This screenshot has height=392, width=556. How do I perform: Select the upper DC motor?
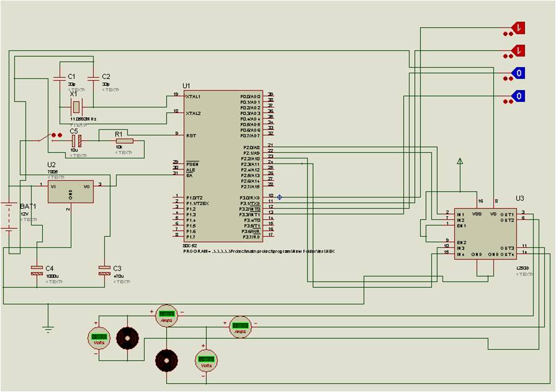[x=127, y=338]
